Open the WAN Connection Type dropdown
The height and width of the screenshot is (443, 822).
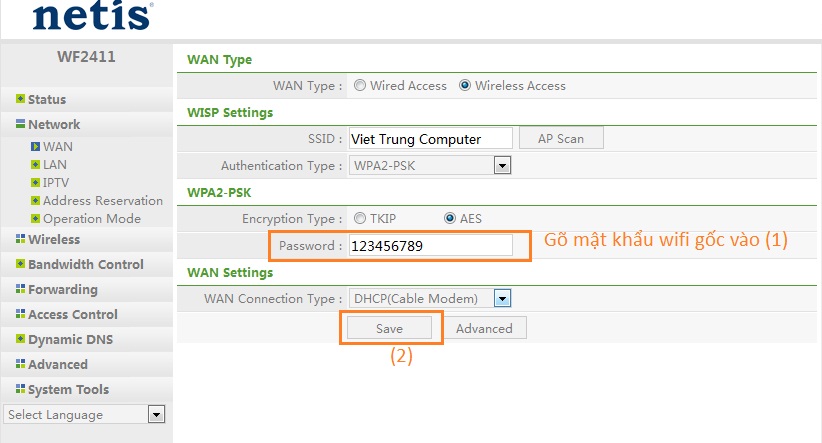coord(502,299)
